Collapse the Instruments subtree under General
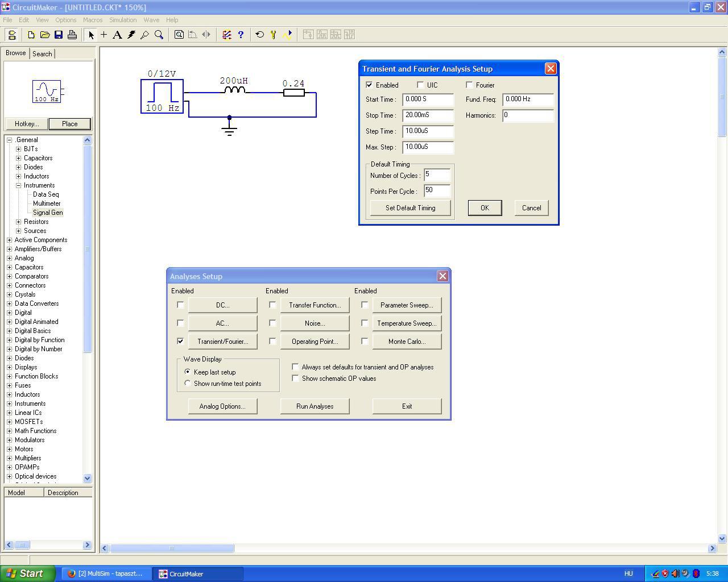 click(x=19, y=185)
